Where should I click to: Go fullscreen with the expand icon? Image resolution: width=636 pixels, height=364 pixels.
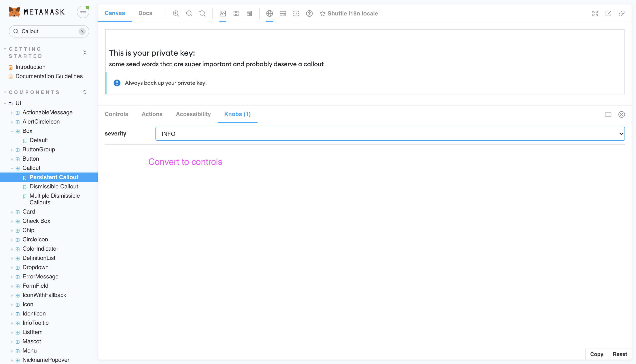(x=595, y=14)
